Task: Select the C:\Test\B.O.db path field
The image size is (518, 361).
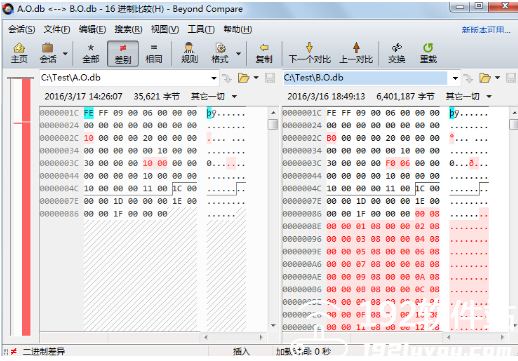Action: (x=365, y=78)
